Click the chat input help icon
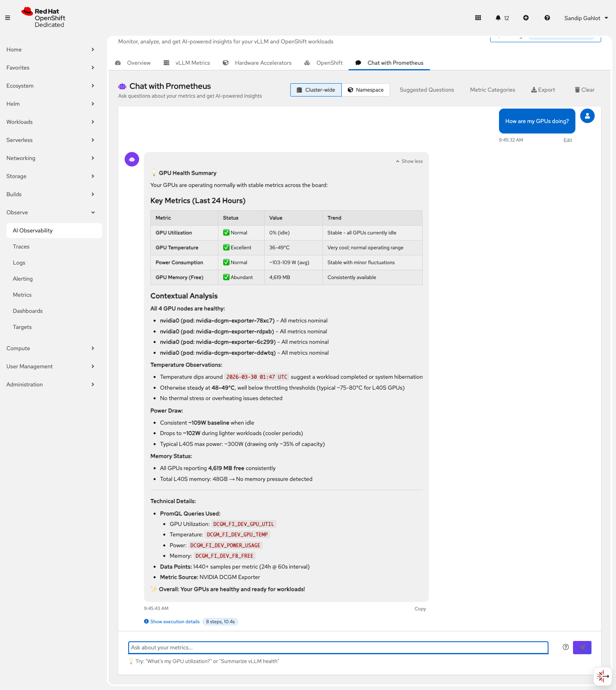This screenshot has height=690, width=616. coord(566,647)
